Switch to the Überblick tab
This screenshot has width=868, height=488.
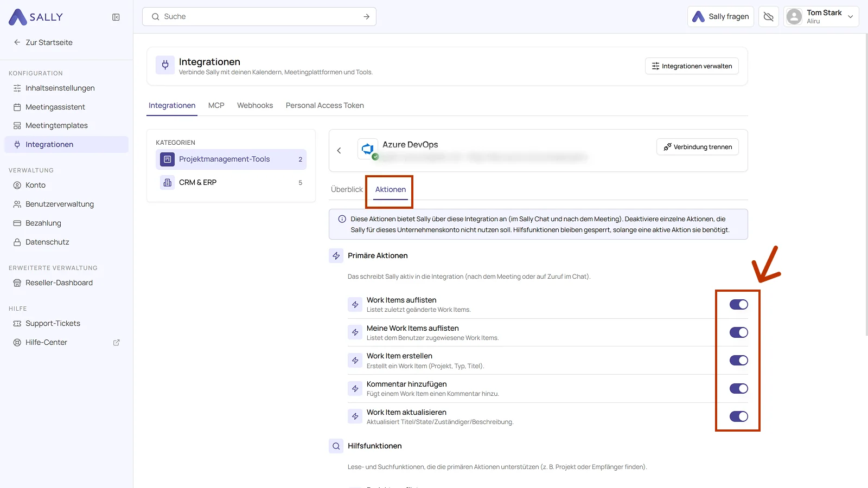pos(347,189)
